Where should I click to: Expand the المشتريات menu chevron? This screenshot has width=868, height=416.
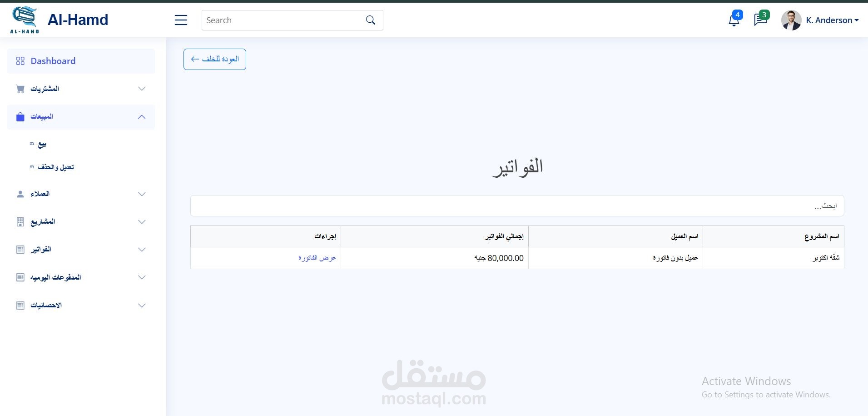click(x=142, y=89)
